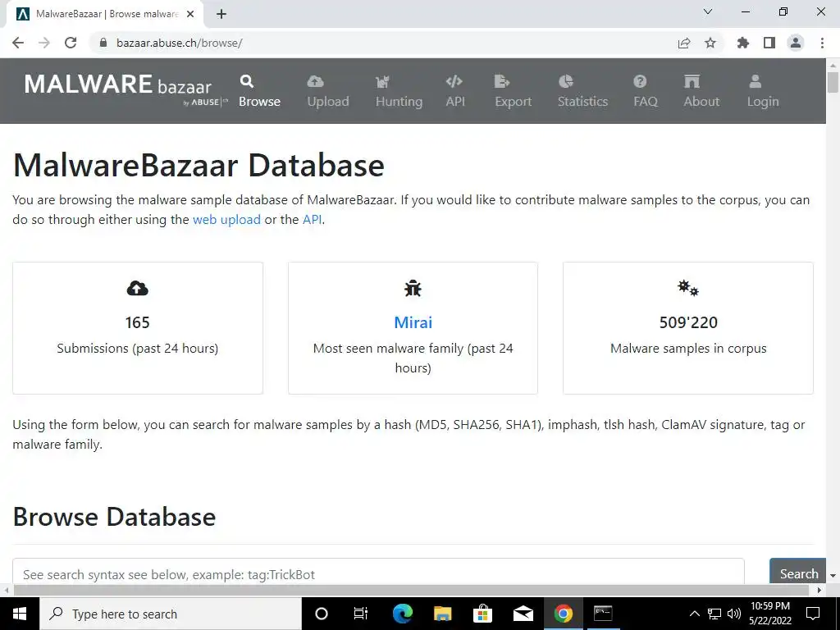This screenshot has width=840, height=630.
Task: Open the FAQ question mark icon
Action: click(x=640, y=81)
